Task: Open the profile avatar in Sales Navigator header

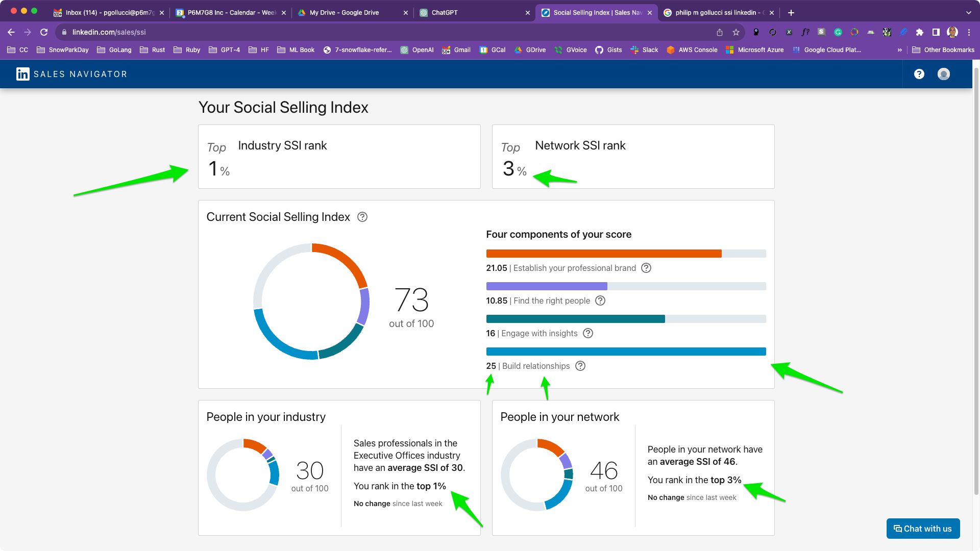Action: [x=944, y=74]
